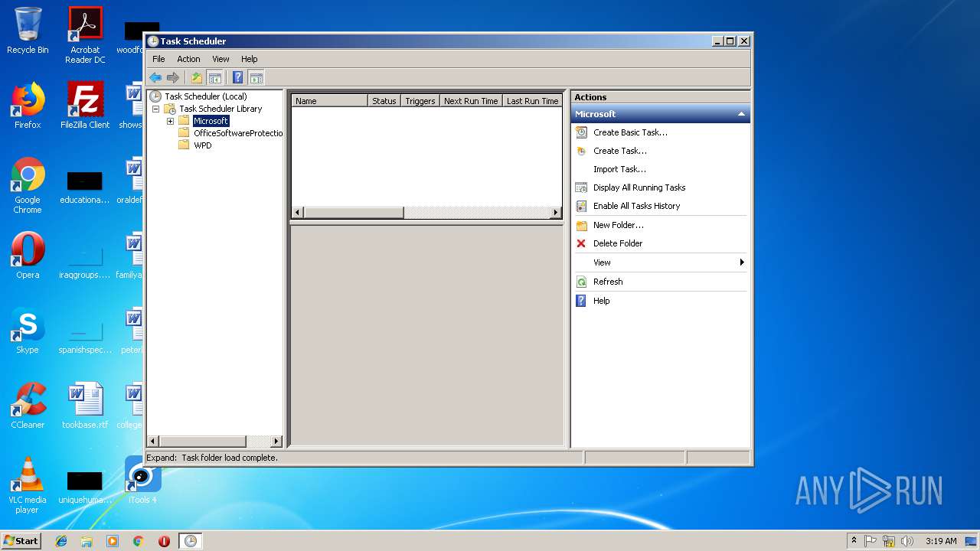Open the Action menu
The height and width of the screenshot is (551, 980).
(x=188, y=59)
